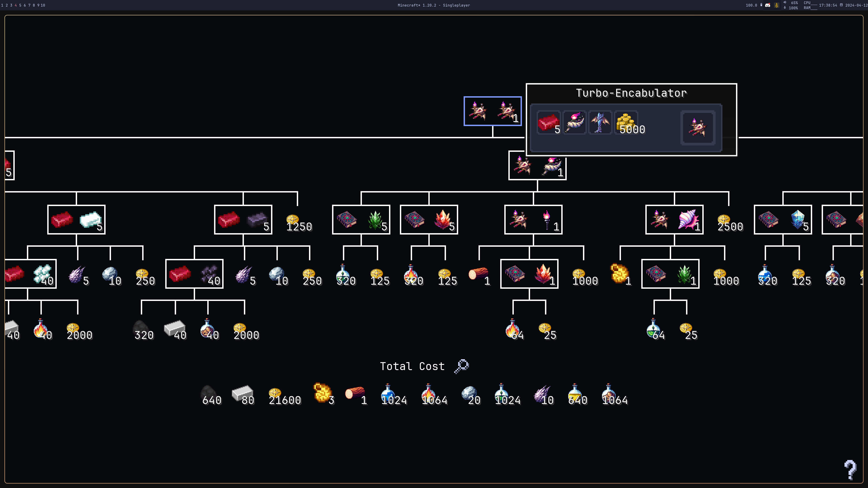Screen dimensions: 868x488
Task: Expand the node with enchanted book and green crystal
Action: point(361,220)
